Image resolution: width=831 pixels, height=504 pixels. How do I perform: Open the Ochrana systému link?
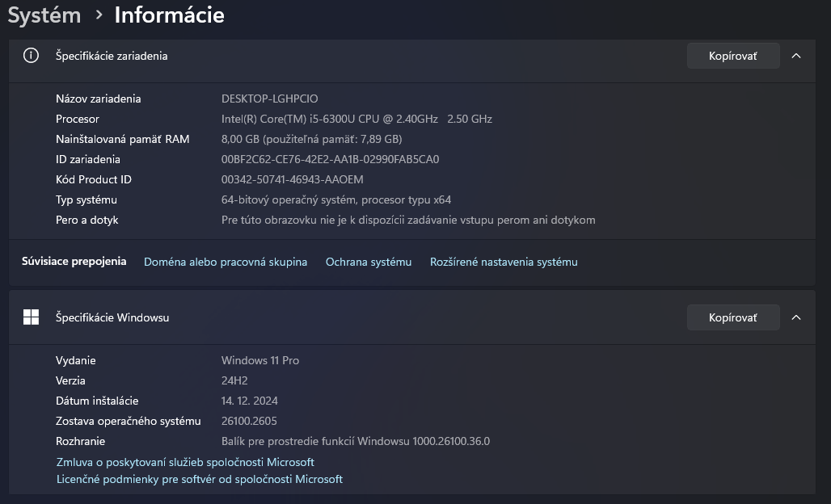[x=369, y=262]
